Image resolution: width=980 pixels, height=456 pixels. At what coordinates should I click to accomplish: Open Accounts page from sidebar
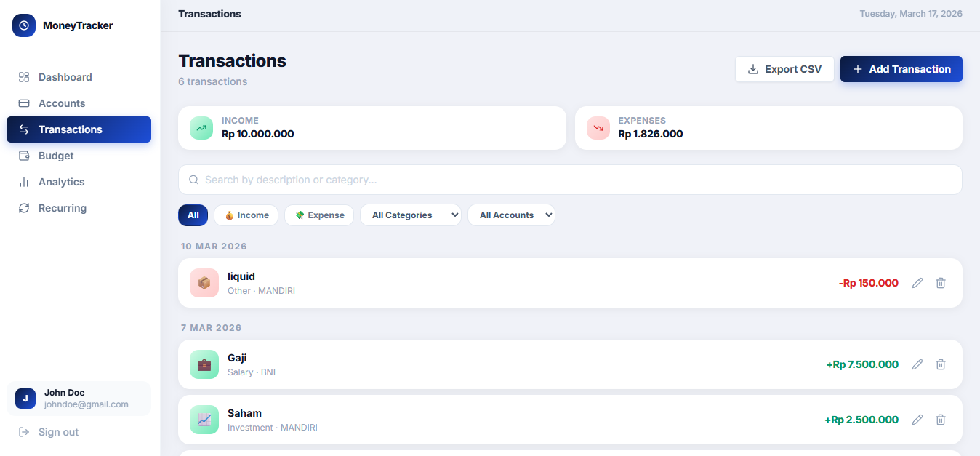click(79, 103)
